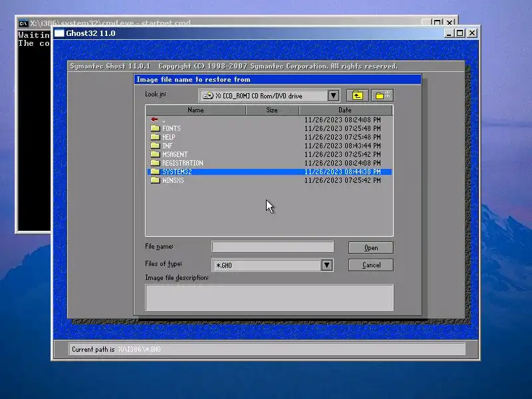Click the 'Image file name to restore from' title
This screenshot has height=399, width=532.
click(x=194, y=79)
